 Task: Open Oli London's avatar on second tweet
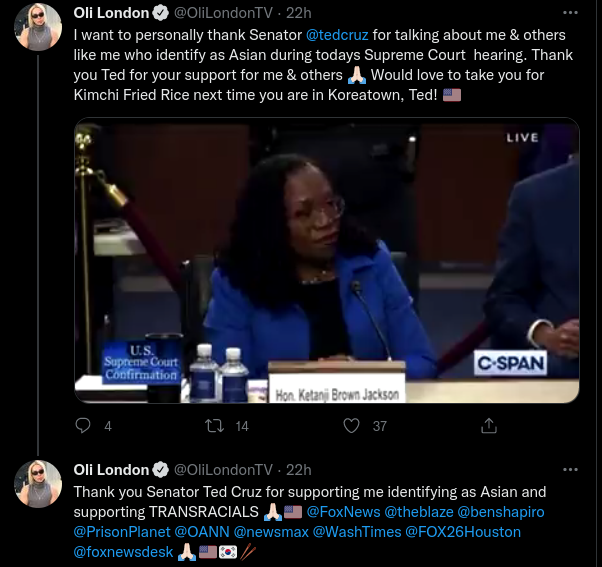38,484
